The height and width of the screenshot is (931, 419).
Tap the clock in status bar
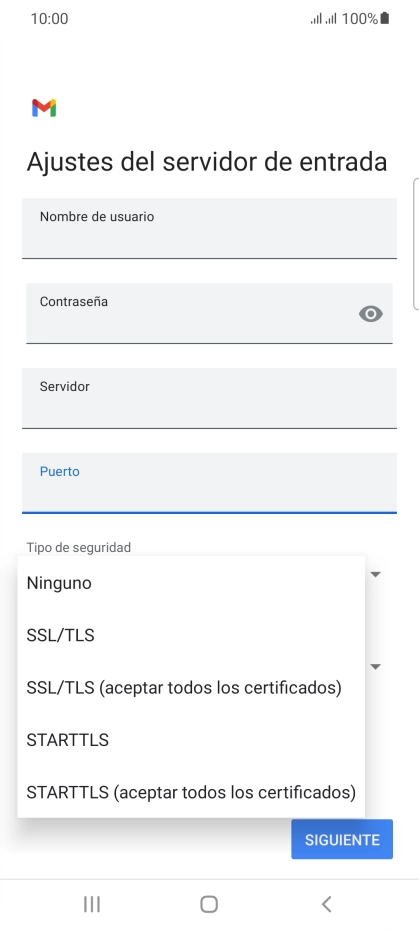(49, 19)
